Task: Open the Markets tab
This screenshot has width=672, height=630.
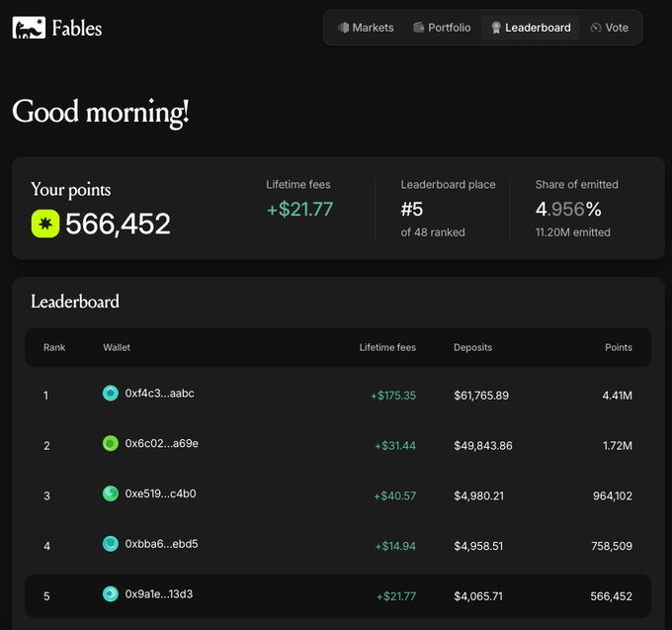Action: (366, 28)
